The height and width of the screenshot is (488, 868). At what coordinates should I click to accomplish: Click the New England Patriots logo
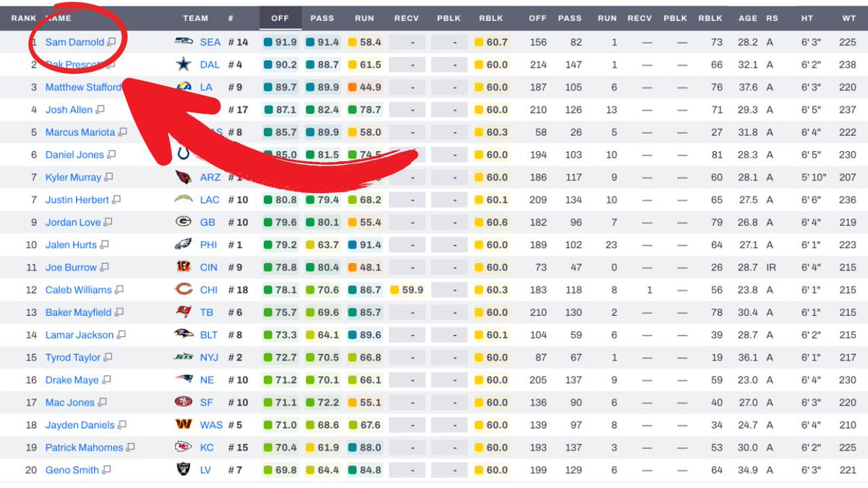tap(184, 380)
